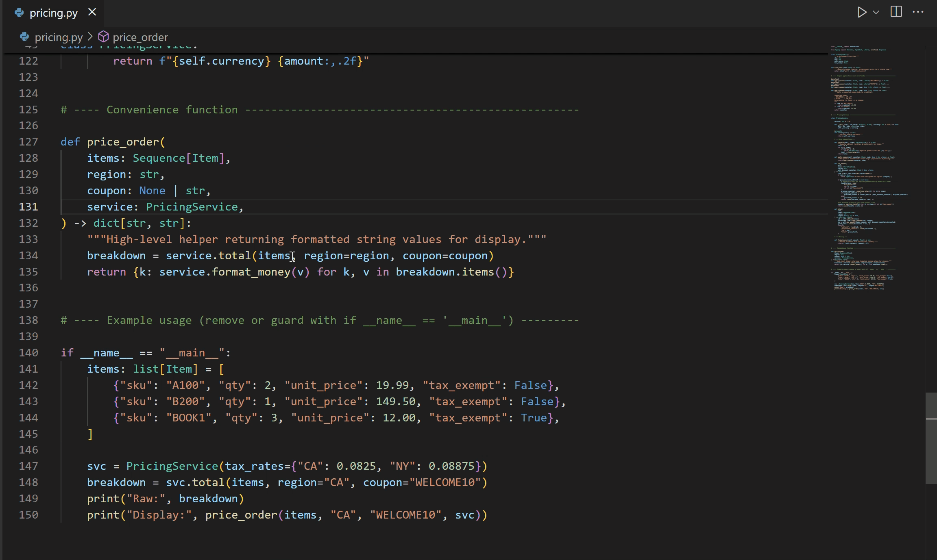Run the Python file with play icon

(x=861, y=12)
